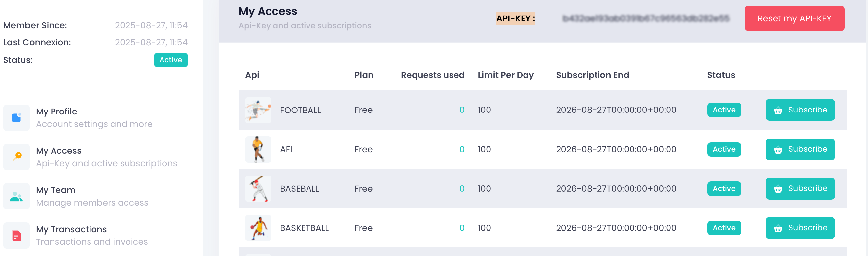Select the My Access key icon

pyautogui.click(x=16, y=156)
